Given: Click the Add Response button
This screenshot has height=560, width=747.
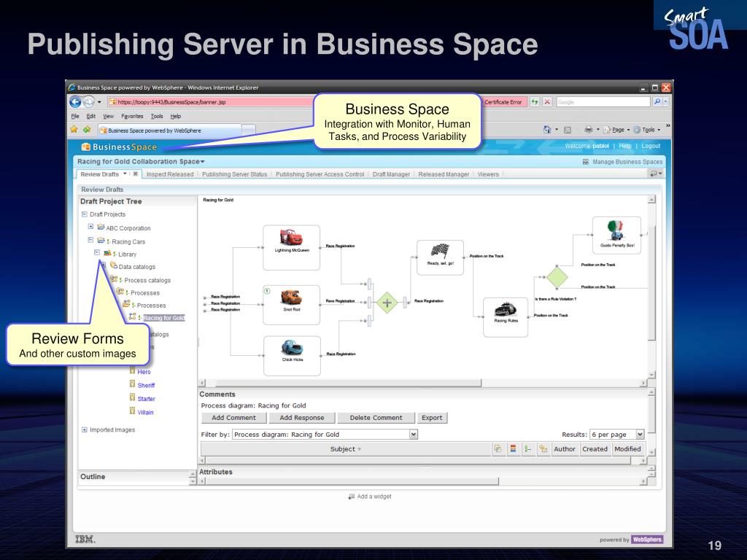Looking at the screenshot, I should [301, 418].
